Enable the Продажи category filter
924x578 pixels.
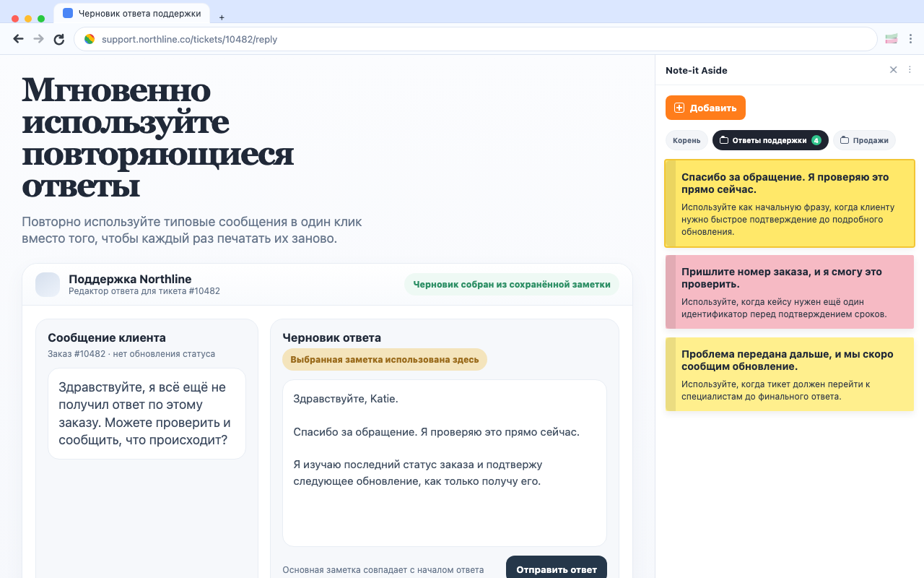[864, 140]
